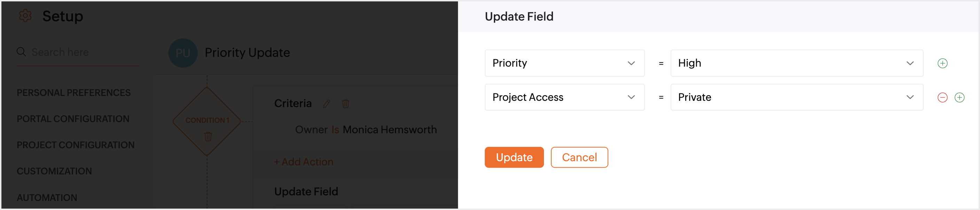Viewport: 980px width, 210px height.
Task: Delete Condition 1 via trash icon
Action: pos(208,136)
